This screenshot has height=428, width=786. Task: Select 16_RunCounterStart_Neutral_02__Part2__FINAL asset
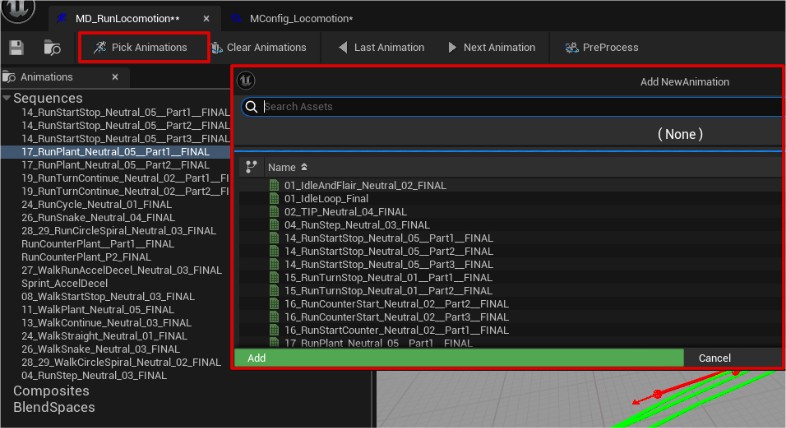tap(397, 304)
